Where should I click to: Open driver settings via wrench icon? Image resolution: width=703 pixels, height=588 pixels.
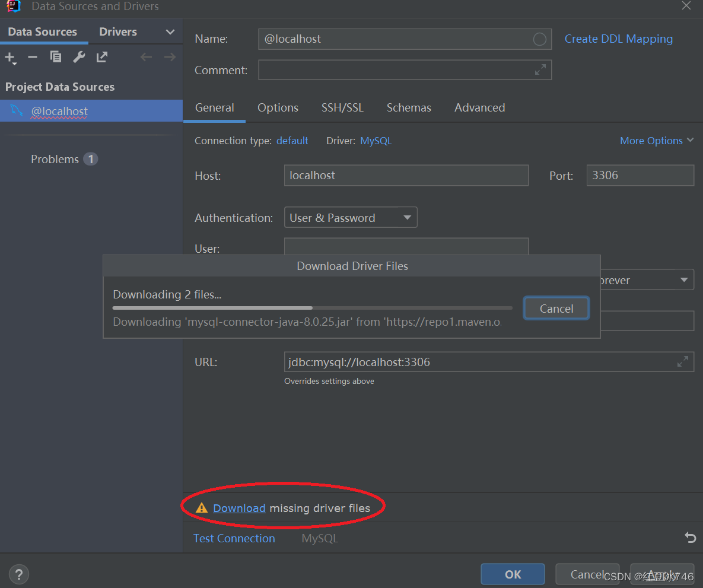coord(79,57)
